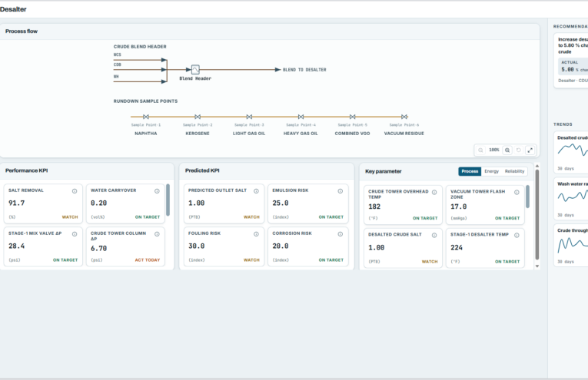Click Sample Point-1 Naphtha valve icon

point(146,117)
